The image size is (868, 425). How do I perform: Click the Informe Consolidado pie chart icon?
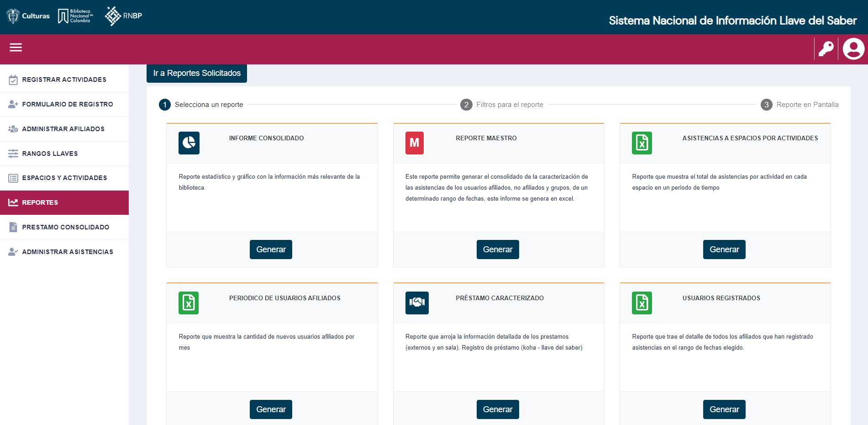click(189, 143)
